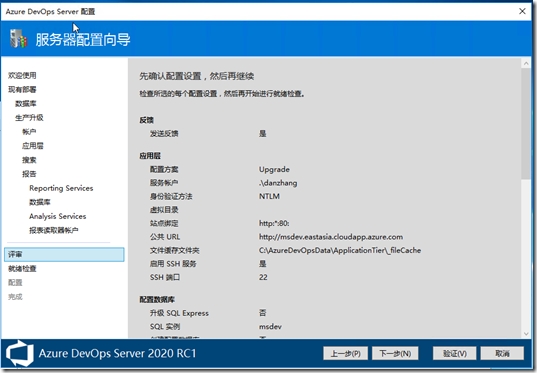Click the SQL 实例 label

click(165, 326)
